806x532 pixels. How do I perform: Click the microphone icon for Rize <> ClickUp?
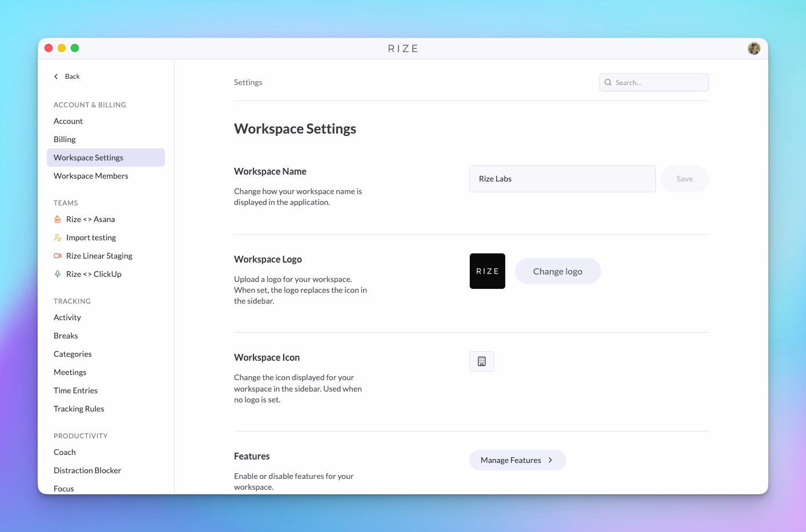tap(57, 273)
